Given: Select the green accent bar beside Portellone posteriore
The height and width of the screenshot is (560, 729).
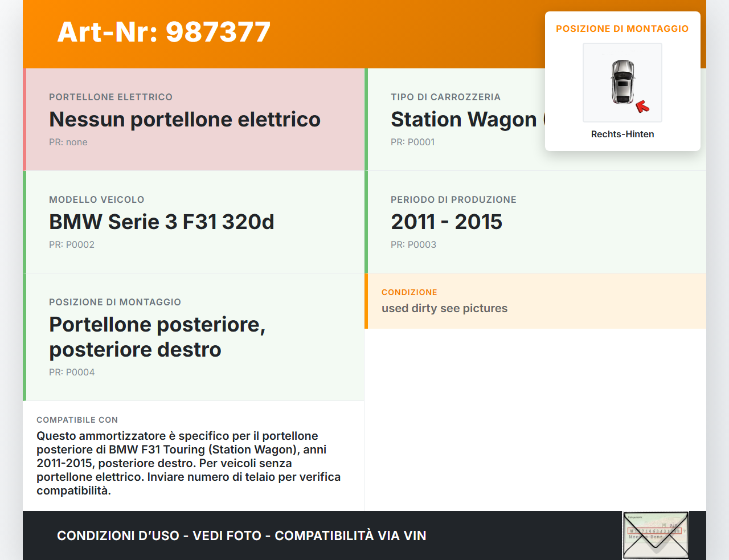Looking at the screenshot, I should 24,336.
